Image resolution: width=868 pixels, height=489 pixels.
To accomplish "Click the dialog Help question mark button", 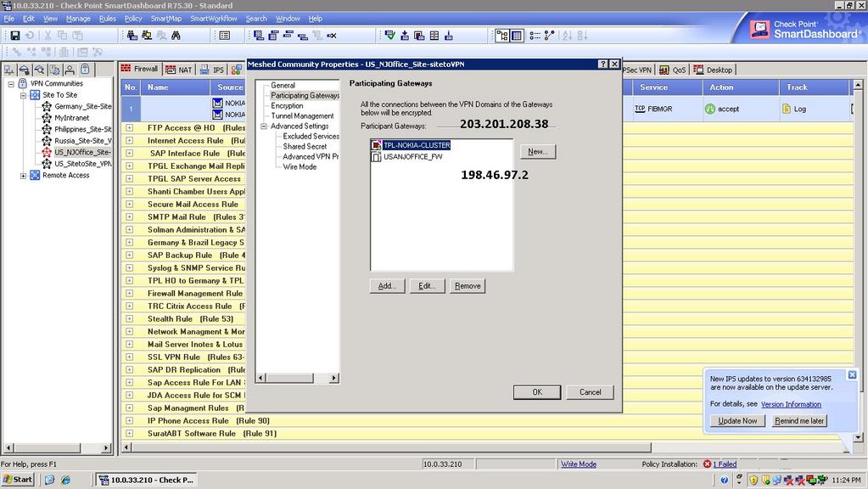I will (x=603, y=65).
